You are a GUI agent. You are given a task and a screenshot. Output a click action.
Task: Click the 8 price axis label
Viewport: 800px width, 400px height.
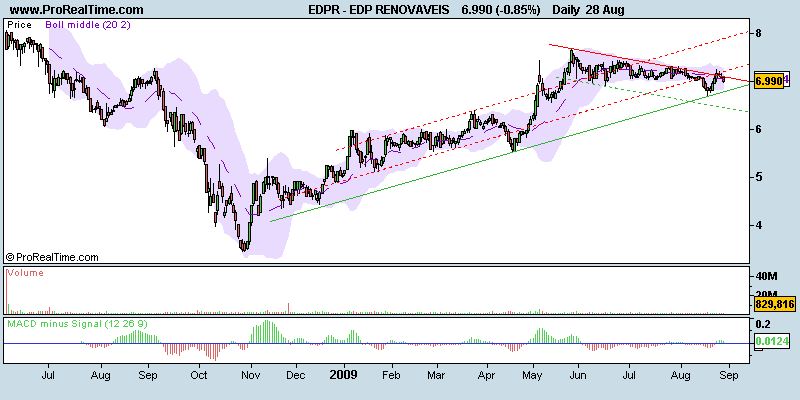[759, 34]
